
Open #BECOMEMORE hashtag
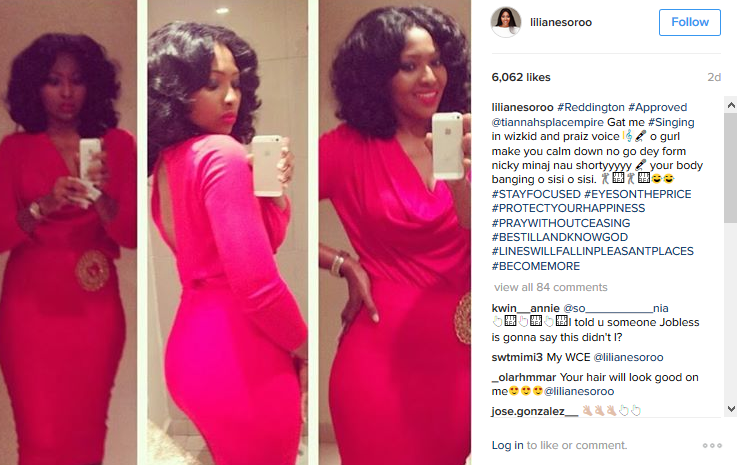(536, 266)
